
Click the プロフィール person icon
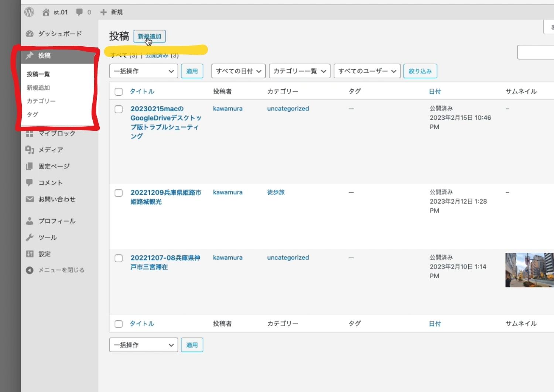(x=30, y=221)
